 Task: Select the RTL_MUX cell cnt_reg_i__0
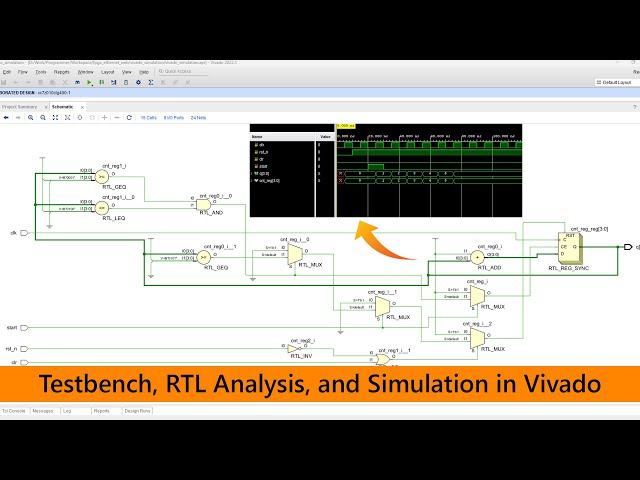pos(295,254)
